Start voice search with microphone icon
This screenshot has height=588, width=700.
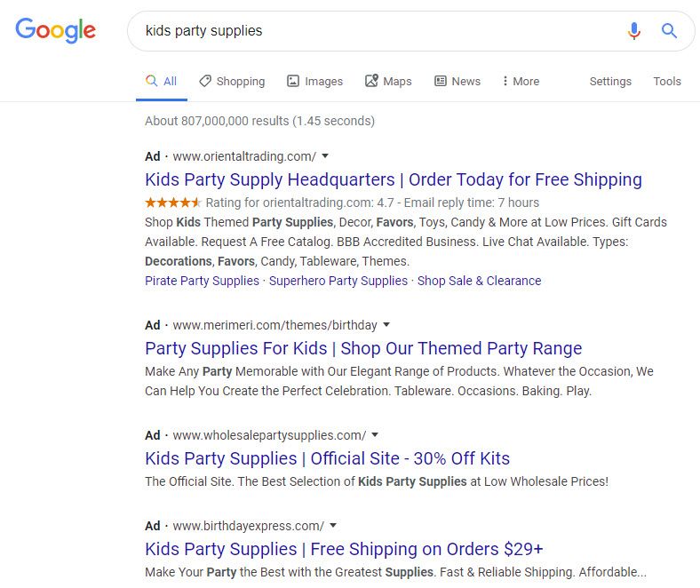tap(633, 31)
